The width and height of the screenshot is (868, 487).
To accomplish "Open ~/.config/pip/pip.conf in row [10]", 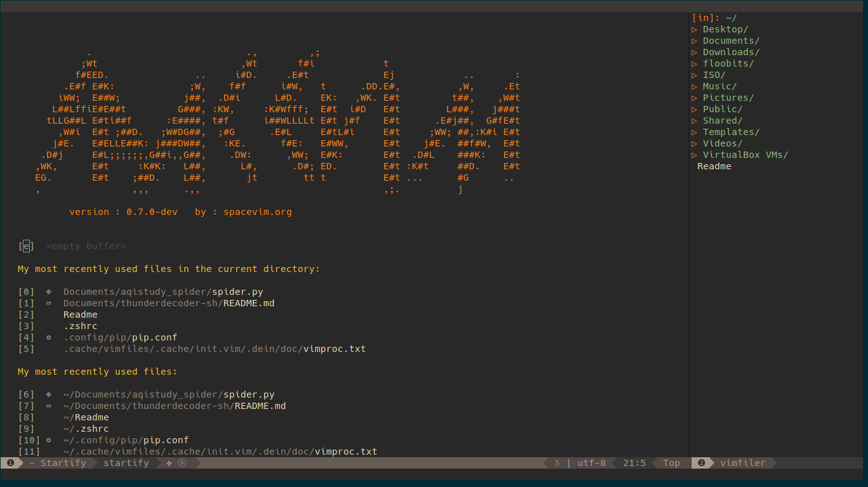I will (x=126, y=440).
